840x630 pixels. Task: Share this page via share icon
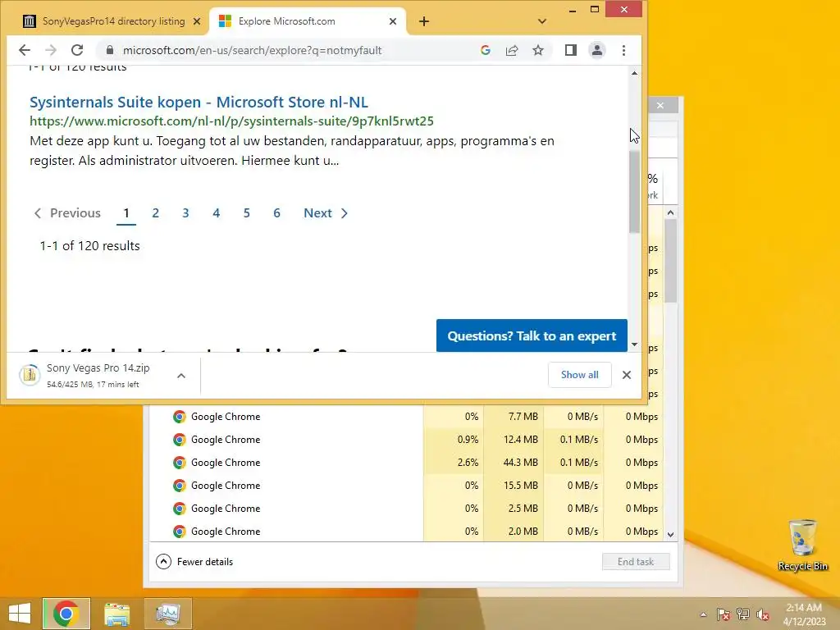click(512, 50)
